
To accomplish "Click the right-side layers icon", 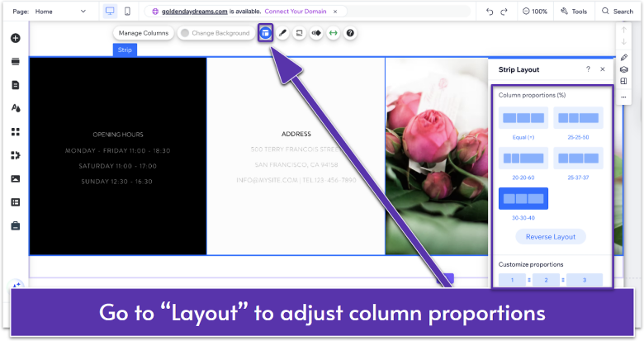I will (624, 69).
